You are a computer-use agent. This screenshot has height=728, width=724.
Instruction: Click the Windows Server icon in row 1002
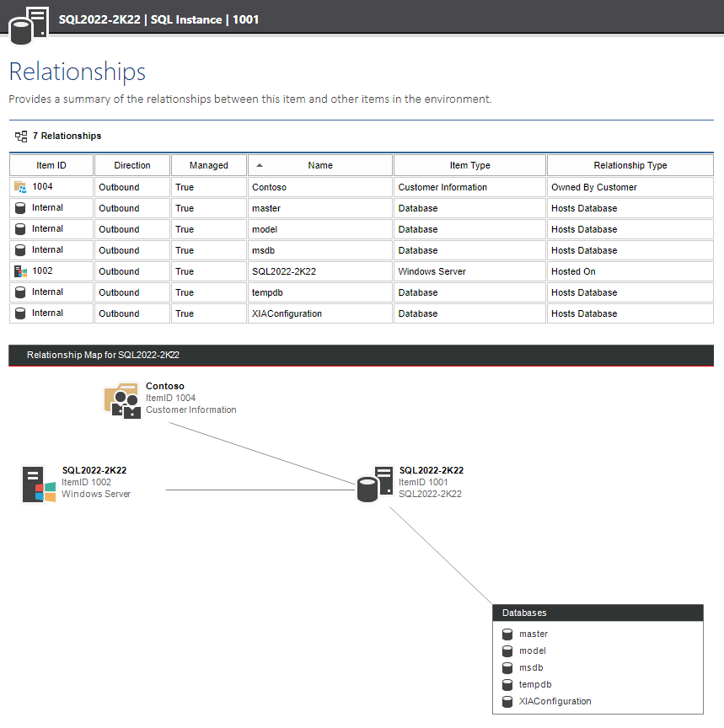[x=20, y=271]
